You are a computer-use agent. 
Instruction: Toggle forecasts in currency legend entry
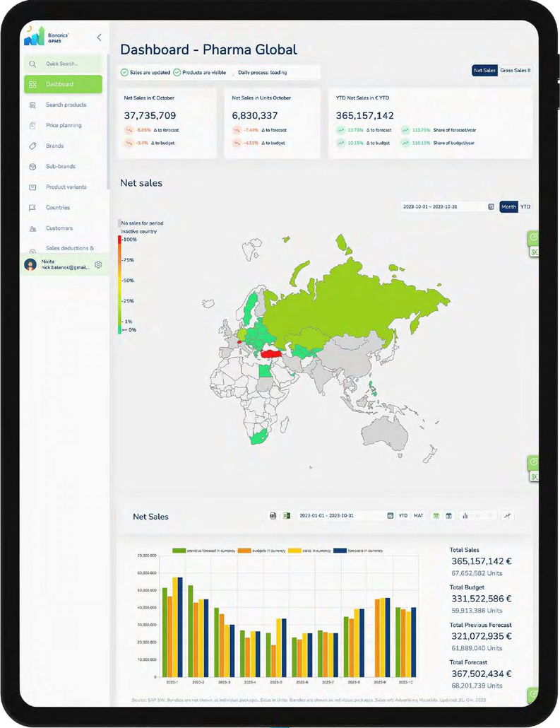[x=358, y=551]
